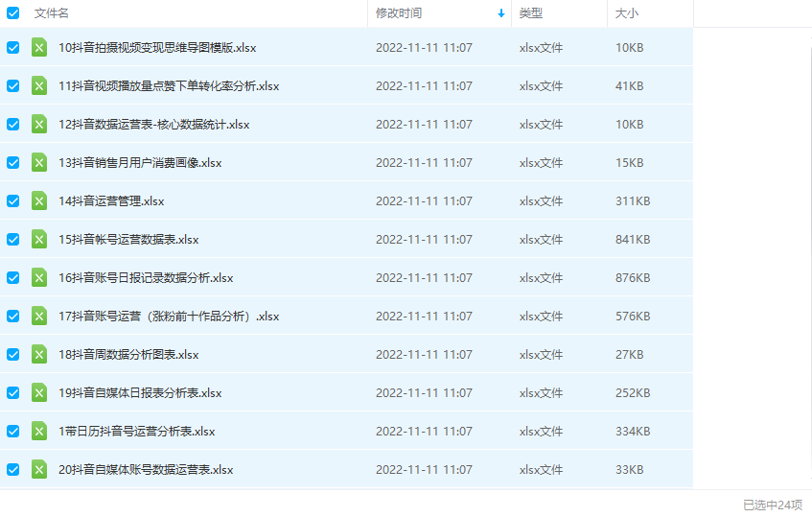The height and width of the screenshot is (517, 812).
Task: Uncheck 19抖音自媒体日报表分析表.xlsx checkbox
Action: pyautogui.click(x=13, y=392)
